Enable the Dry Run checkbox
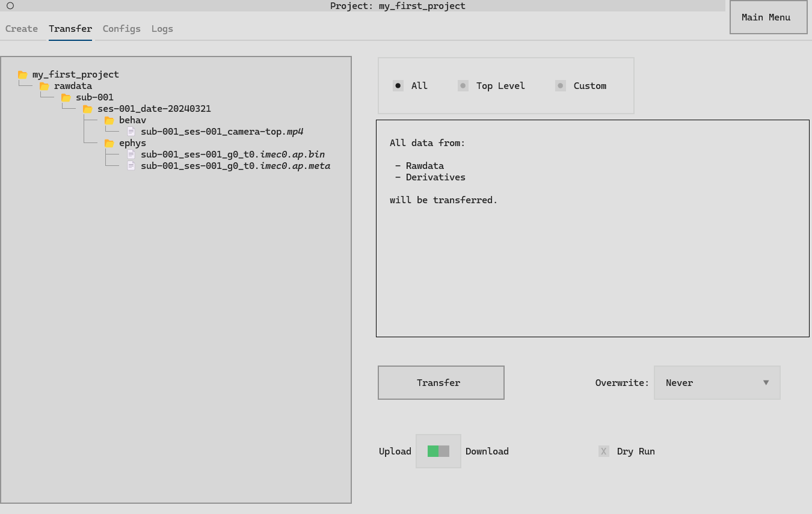The height and width of the screenshot is (514, 812). pos(604,451)
